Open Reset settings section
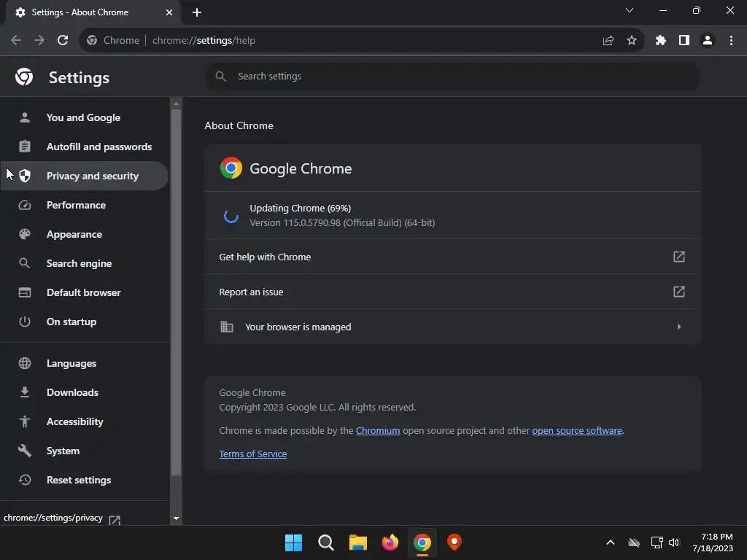 click(85, 480)
